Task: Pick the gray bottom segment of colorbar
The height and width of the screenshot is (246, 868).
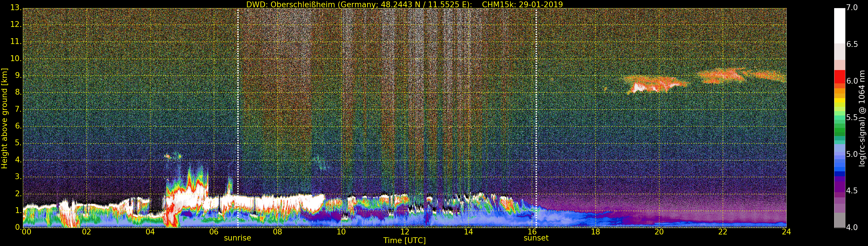Action: click(839, 221)
